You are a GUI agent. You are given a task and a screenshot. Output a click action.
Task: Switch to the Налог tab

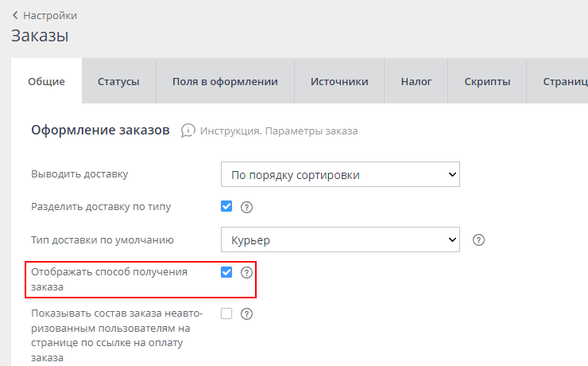point(416,81)
